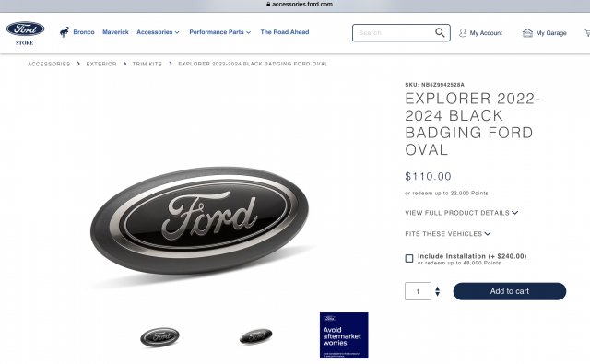Click the Trim Kits breadcrumb link
The height and width of the screenshot is (364, 590).
click(147, 64)
